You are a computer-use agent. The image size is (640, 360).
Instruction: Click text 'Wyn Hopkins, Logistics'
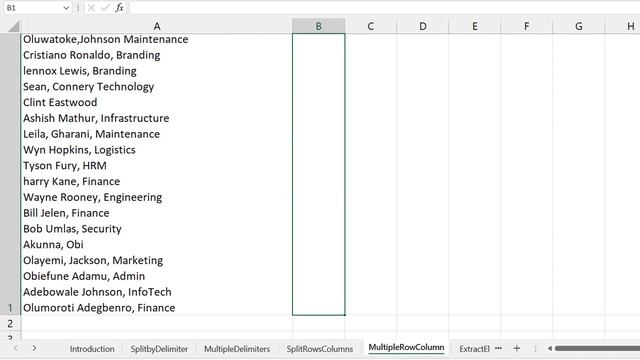79,150
